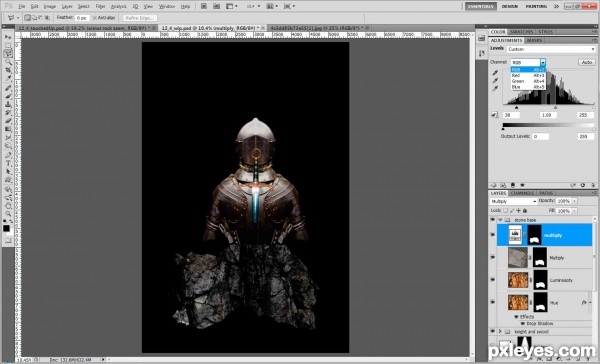Click the Channel dropdown arrow
Image resolution: width=600 pixels, height=364 pixels.
[543, 62]
